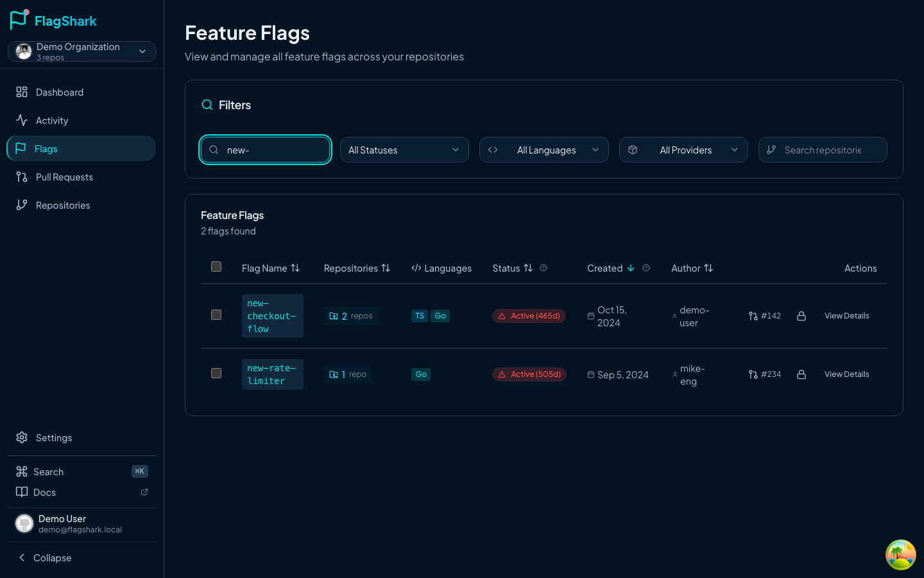Select the new-rate-limiter row checkbox
The width and height of the screenshot is (924, 578).
pyautogui.click(x=216, y=373)
